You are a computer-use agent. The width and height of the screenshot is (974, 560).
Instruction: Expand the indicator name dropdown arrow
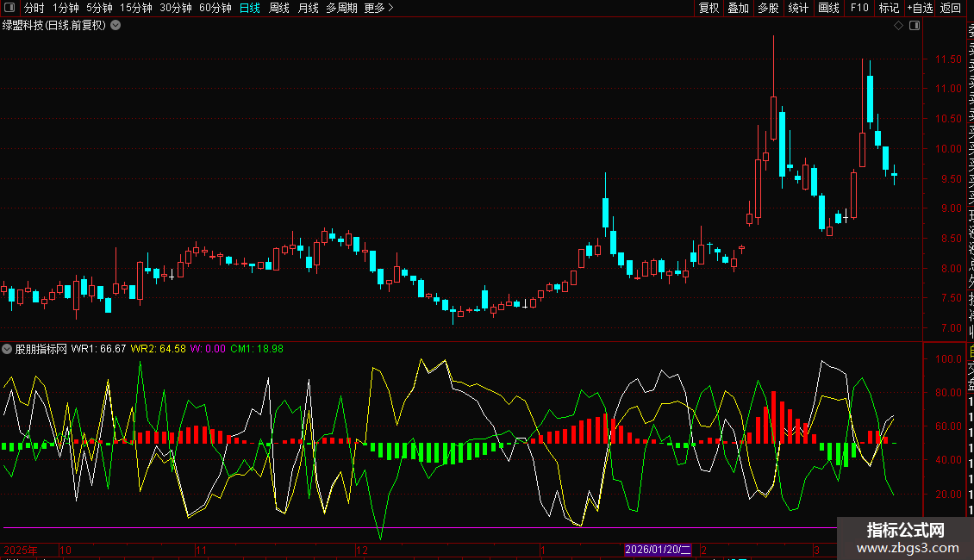8,349
